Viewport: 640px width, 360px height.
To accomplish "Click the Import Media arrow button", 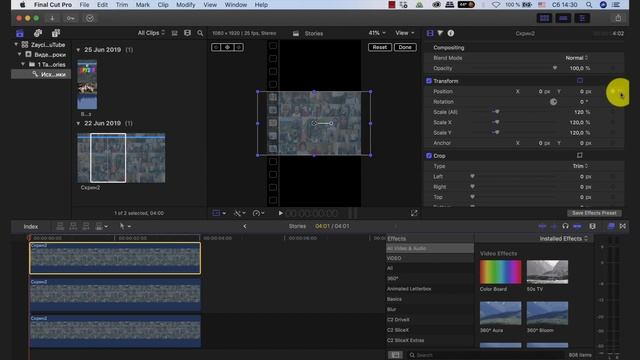I will click(x=52, y=18).
